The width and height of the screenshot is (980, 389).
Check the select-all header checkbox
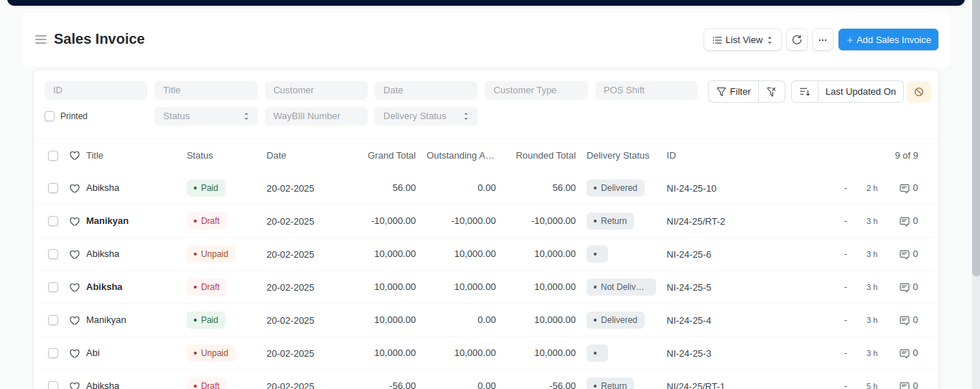[53, 156]
